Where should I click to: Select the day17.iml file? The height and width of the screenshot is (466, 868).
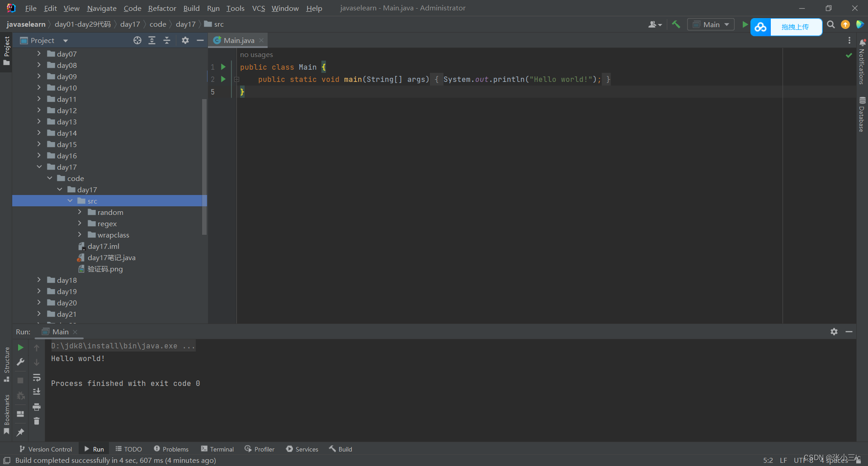[104, 246]
